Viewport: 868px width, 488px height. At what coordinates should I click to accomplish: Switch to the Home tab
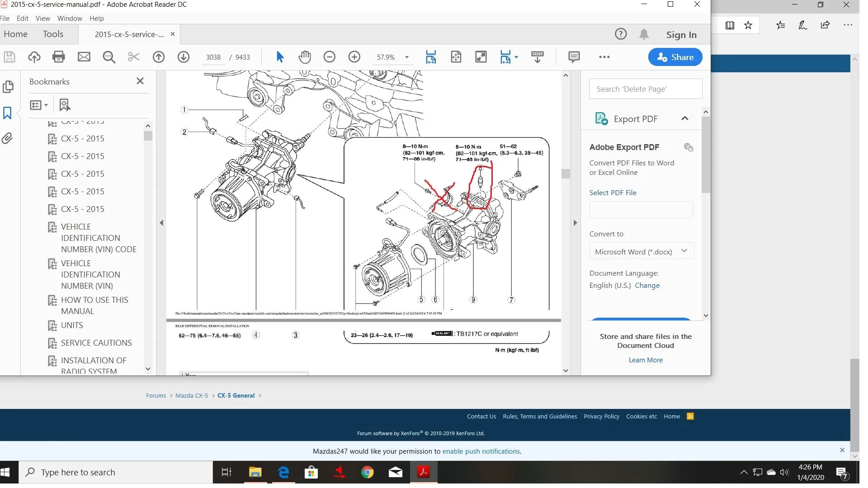(16, 34)
